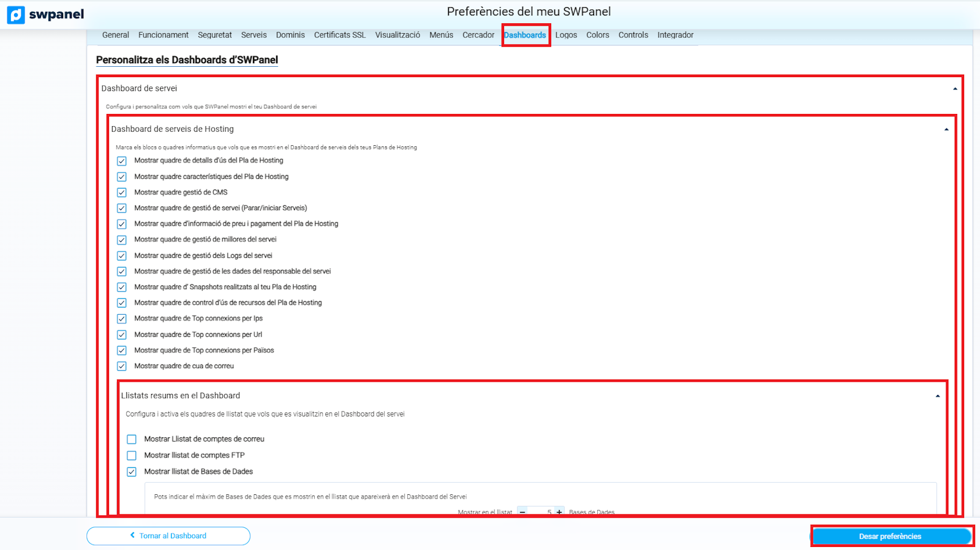Uncheck Mostrar llistat de Bases de Dades
The height and width of the screenshot is (550, 980).
pos(132,472)
